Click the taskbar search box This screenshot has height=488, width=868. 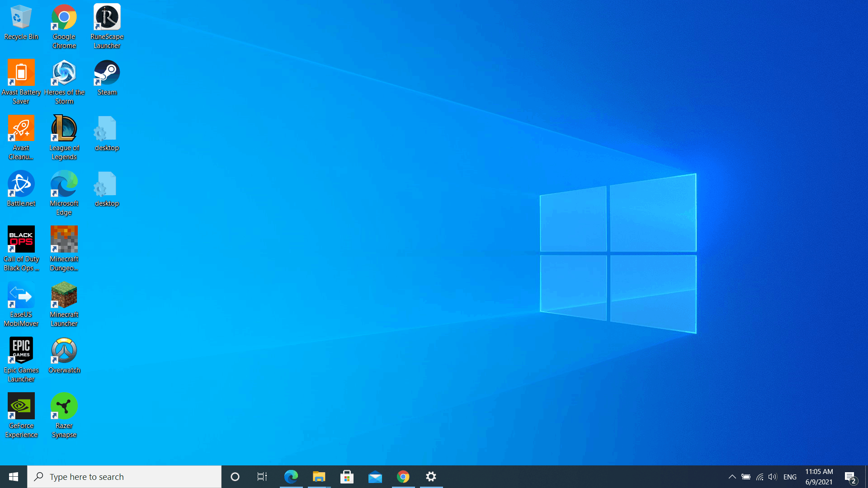124,477
